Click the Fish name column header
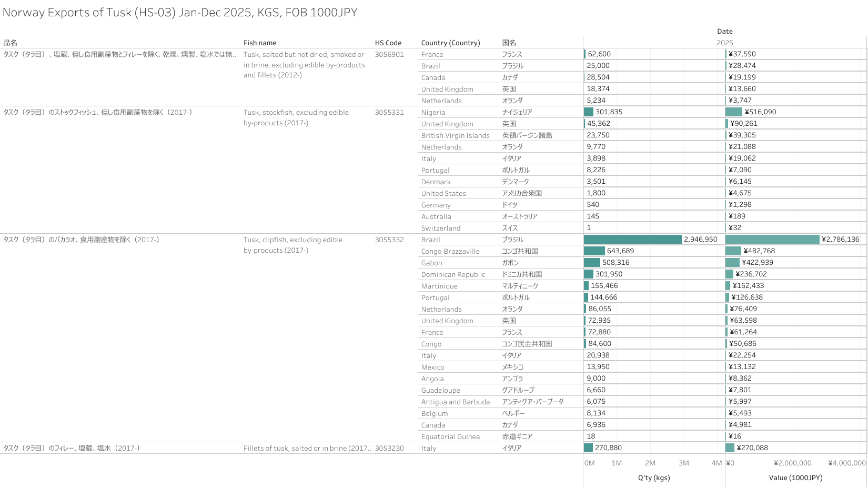 260,43
